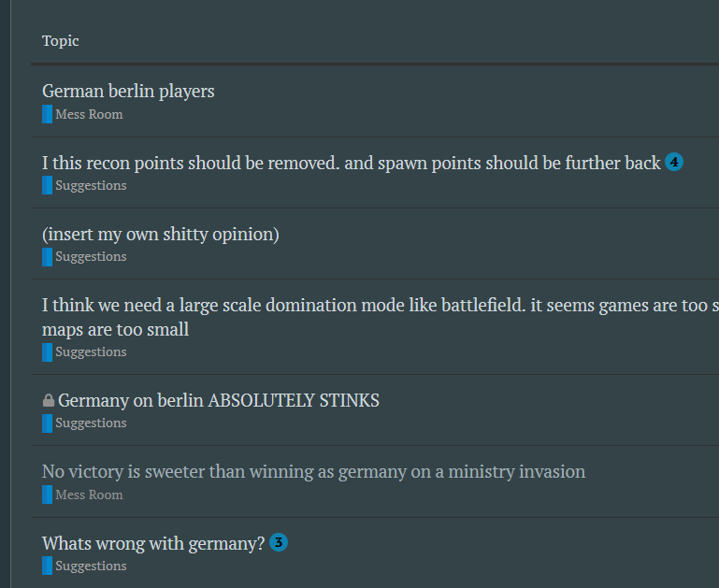Open 'No victory is sweeter' ministry invasion topic
Viewport: 719px width, 588px height.
pos(313,471)
